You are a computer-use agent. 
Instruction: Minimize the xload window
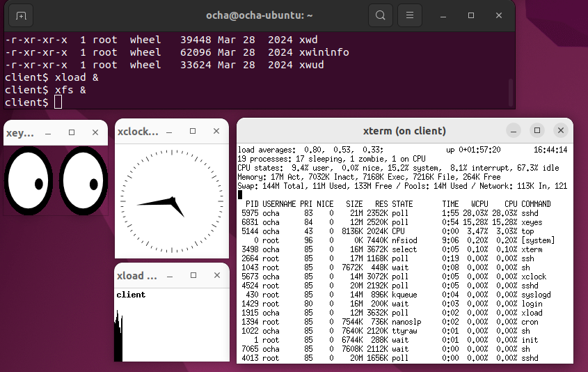tap(170, 276)
